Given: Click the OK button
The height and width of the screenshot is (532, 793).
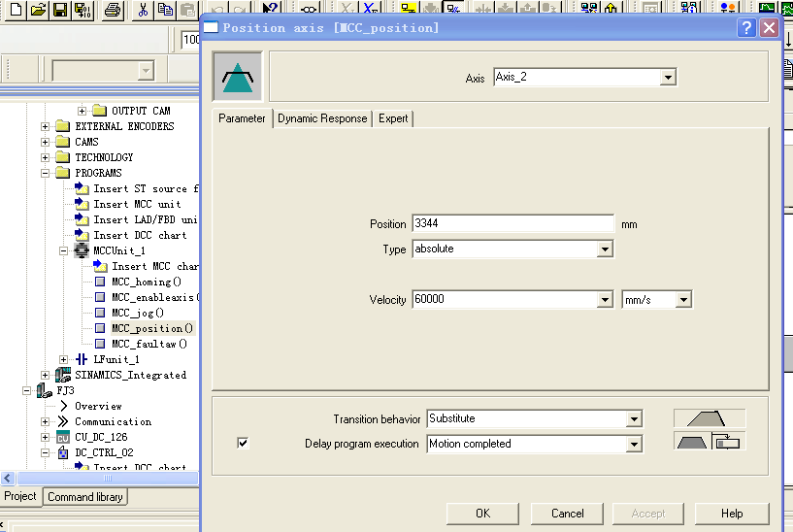Looking at the screenshot, I should click(482, 514).
